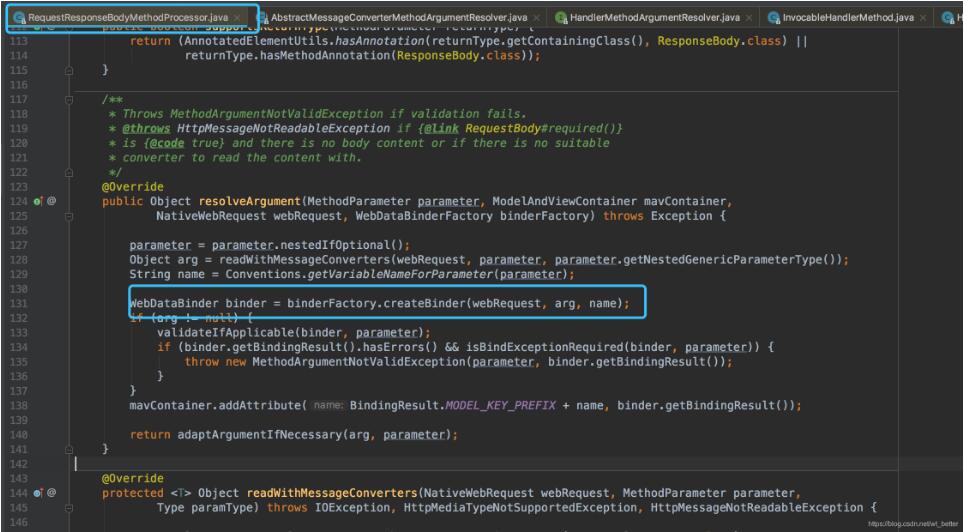Image resolution: width=964 pixels, height=532 pixels.
Task: Click adaptArgumentIfNecessary on line 140
Action: point(259,434)
